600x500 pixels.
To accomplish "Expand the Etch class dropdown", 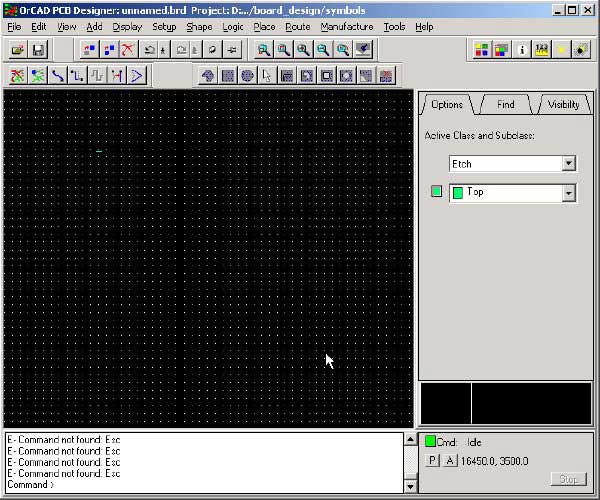I will [569, 164].
